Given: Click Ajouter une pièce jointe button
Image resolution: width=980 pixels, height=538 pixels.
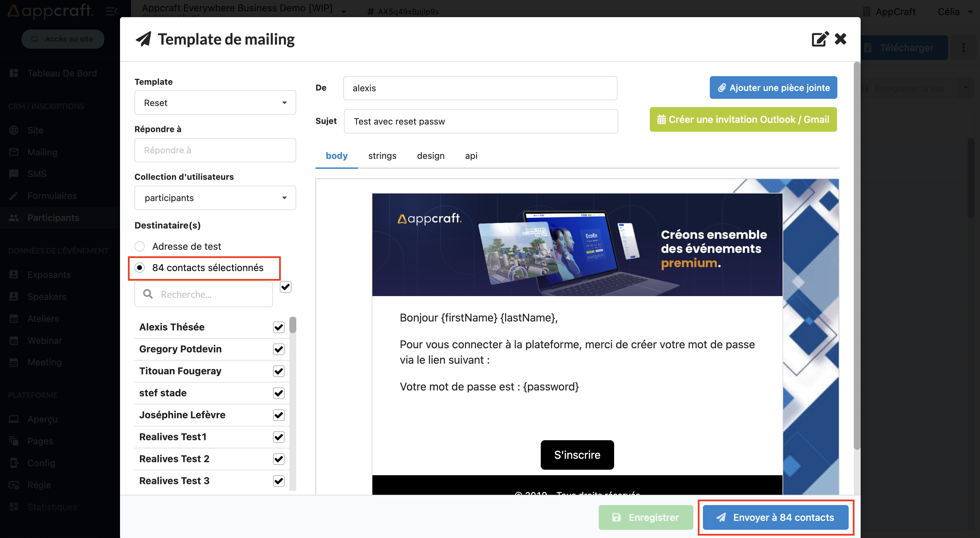Looking at the screenshot, I should pos(773,88).
